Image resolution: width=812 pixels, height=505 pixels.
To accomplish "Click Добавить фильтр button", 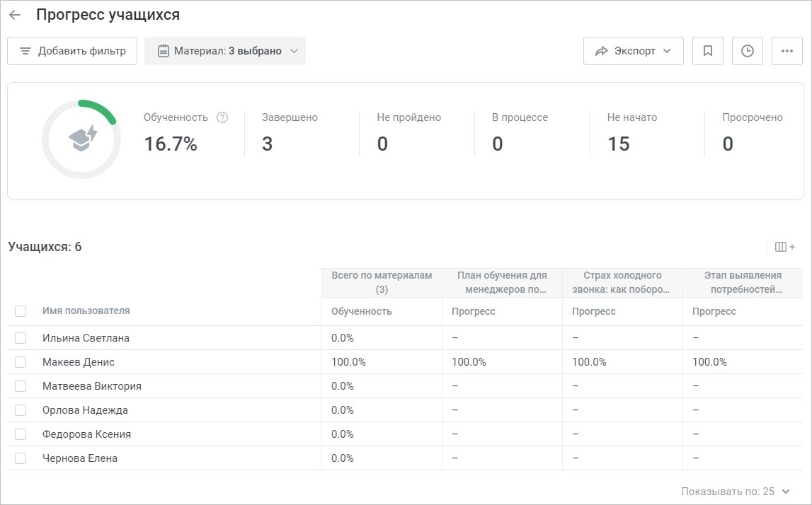I will click(x=72, y=51).
